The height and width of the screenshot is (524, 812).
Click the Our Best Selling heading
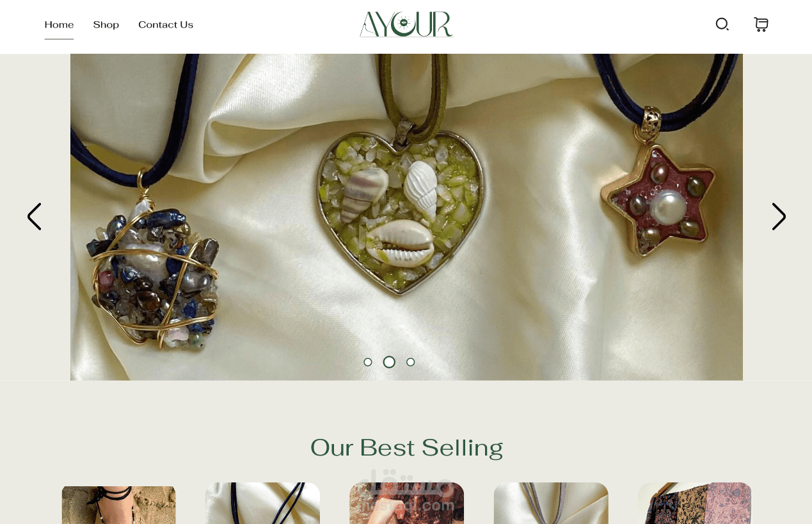[x=406, y=448]
